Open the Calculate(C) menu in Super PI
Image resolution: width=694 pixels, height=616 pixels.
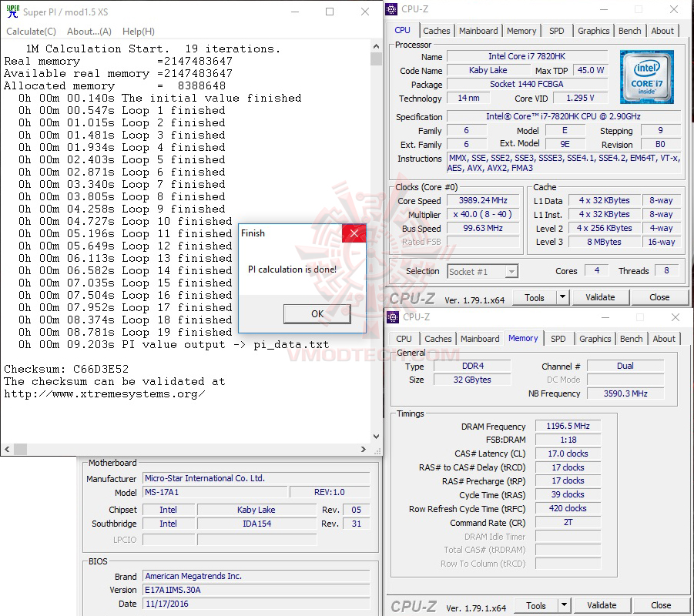point(31,32)
